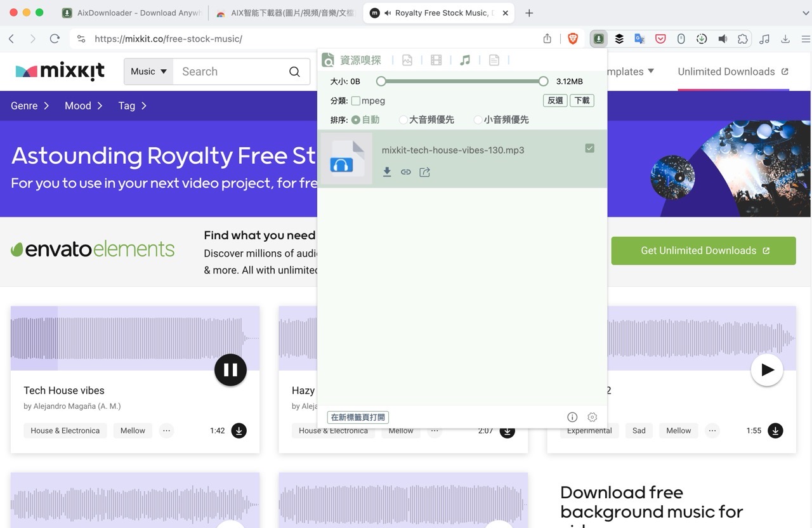This screenshot has width=812, height=528.
Task: Click the browser address bar URL
Action: [168, 39]
